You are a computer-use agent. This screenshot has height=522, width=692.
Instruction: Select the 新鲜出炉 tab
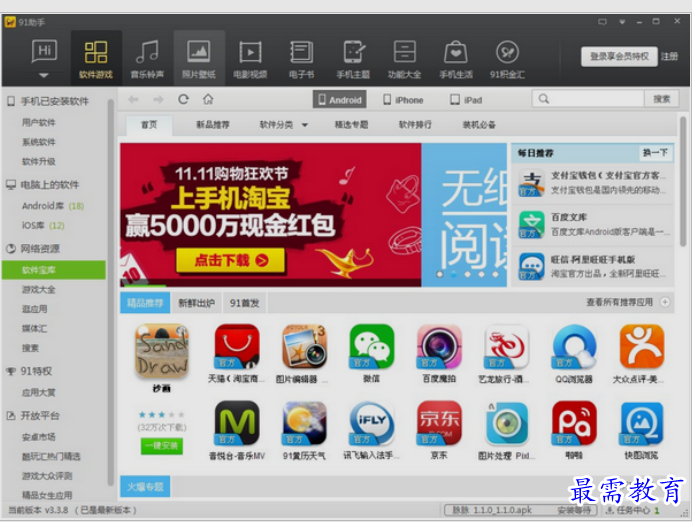[x=196, y=303]
